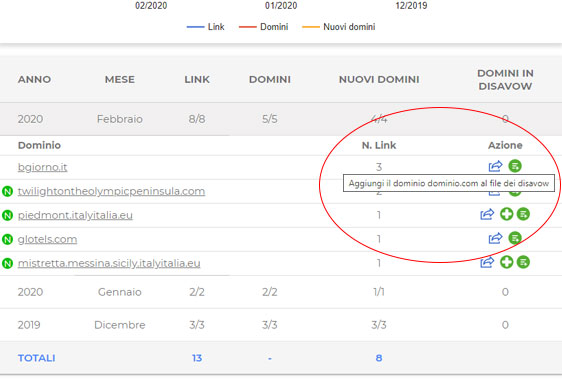The width and height of the screenshot is (562, 391).
Task: Click the blue Link legend line
Action: coord(195,27)
